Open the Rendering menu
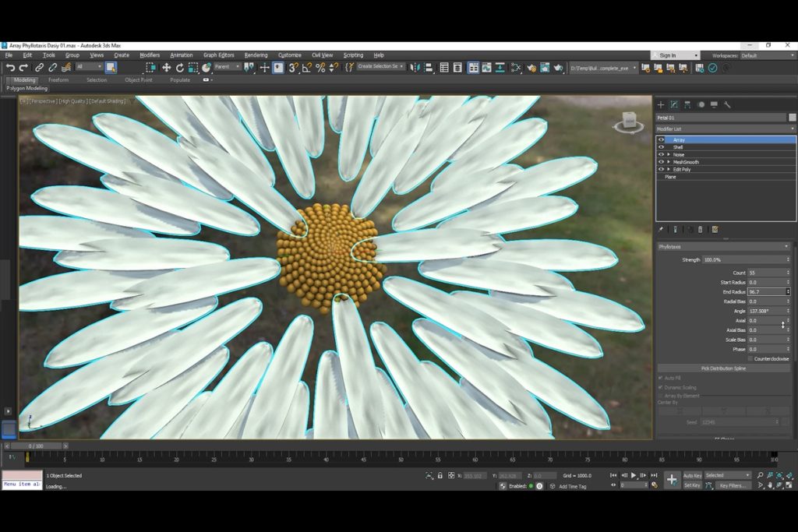The image size is (798, 532). click(256, 55)
